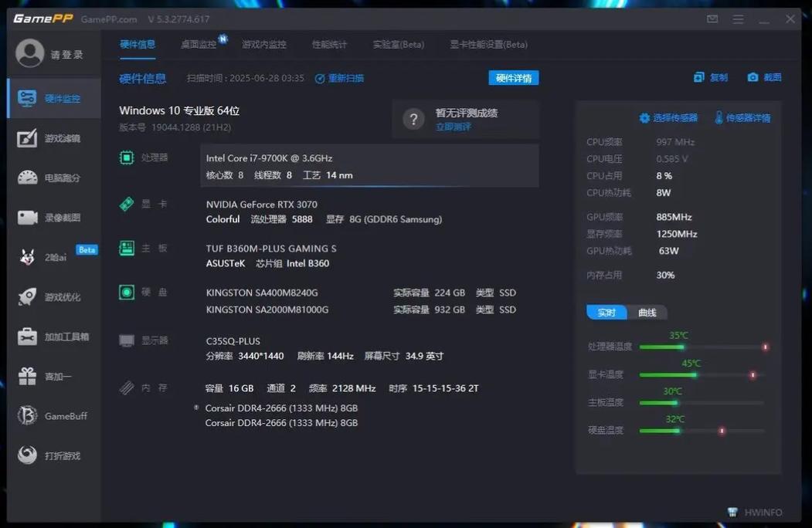This screenshot has width=812, height=528.
Task: Open 游戏滤镜 from the sidebar
Action: [x=28, y=138]
